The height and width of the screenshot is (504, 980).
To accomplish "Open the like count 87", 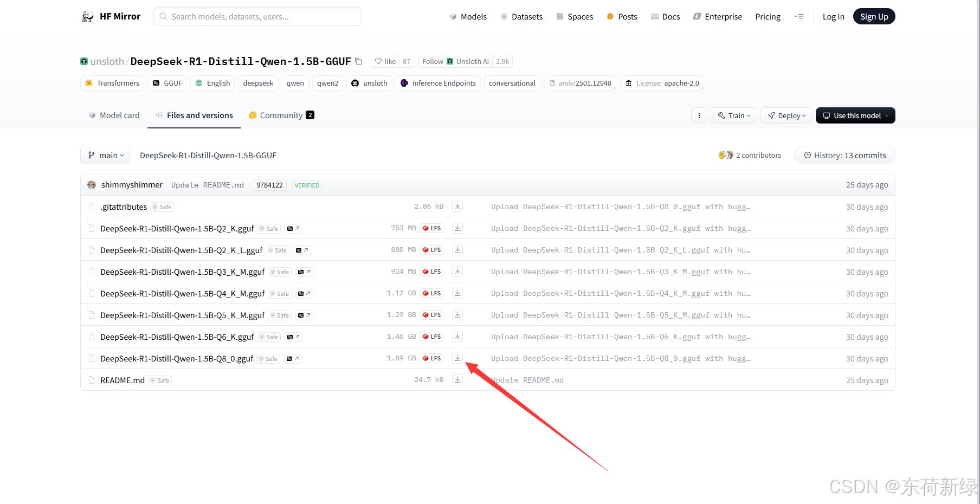I will pyautogui.click(x=407, y=61).
